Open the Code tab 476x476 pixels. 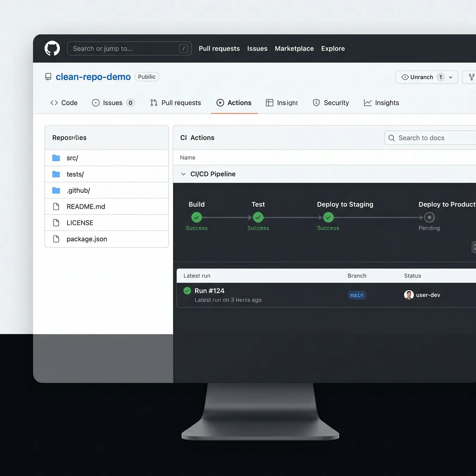tap(64, 103)
